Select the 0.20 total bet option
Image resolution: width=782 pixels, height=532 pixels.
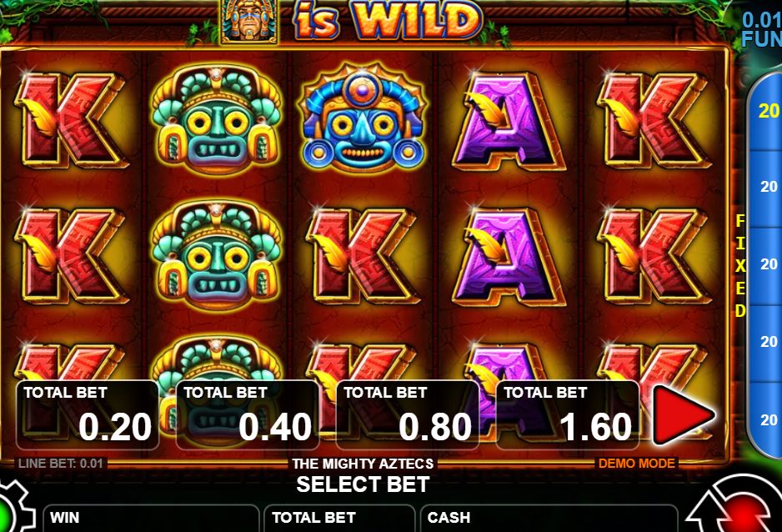coord(88,414)
